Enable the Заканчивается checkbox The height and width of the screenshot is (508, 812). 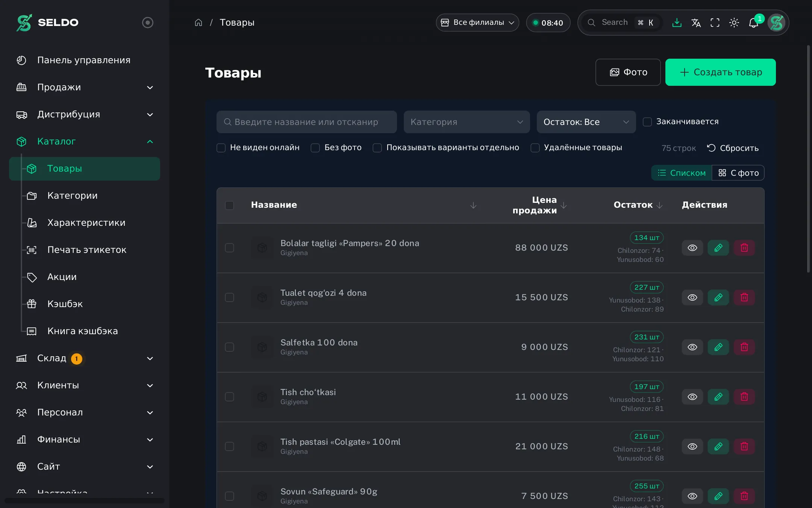[x=647, y=122]
